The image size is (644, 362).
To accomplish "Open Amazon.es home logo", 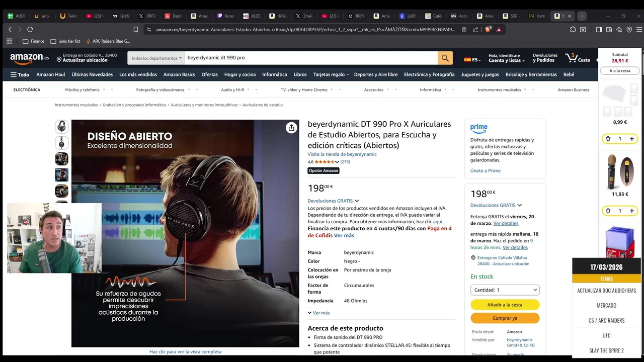I will [x=29, y=58].
